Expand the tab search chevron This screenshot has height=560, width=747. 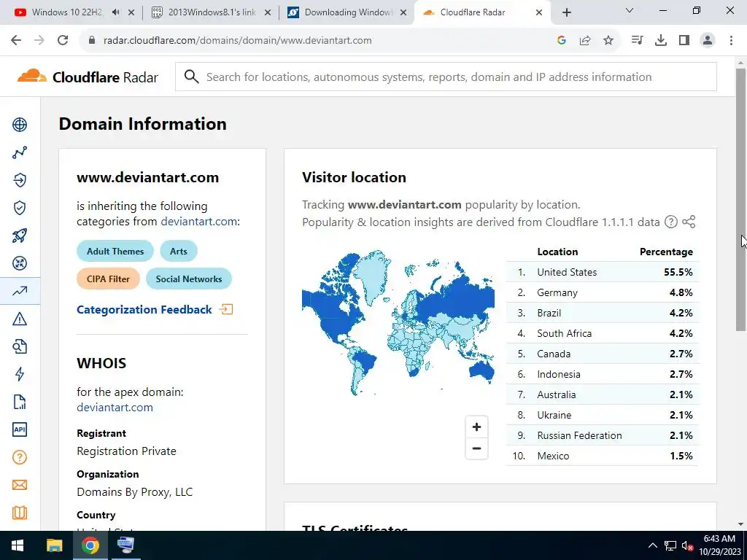[x=630, y=10]
